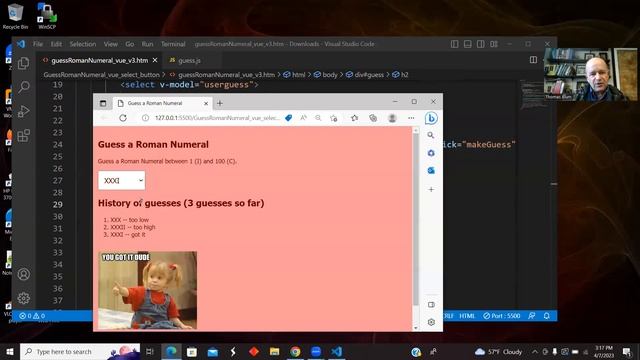Open Customize Layout in VS Code title bar
Screen dimensions: 640x360
tap(494, 44)
